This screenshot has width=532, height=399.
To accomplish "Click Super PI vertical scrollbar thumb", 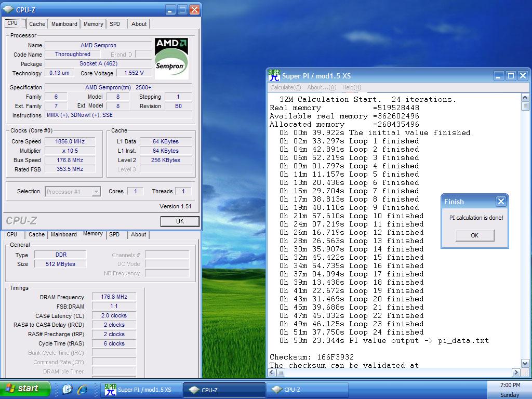I will pos(525,106).
